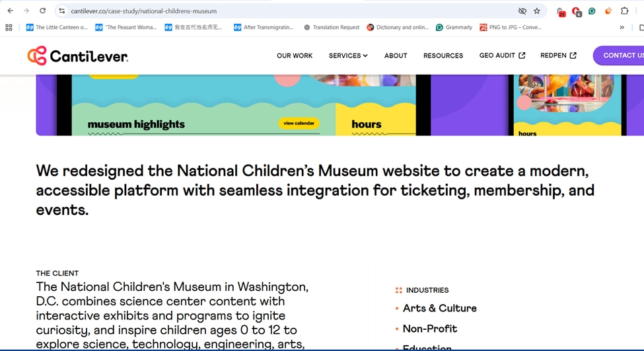Click the browser forward arrow

pos(26,11)
